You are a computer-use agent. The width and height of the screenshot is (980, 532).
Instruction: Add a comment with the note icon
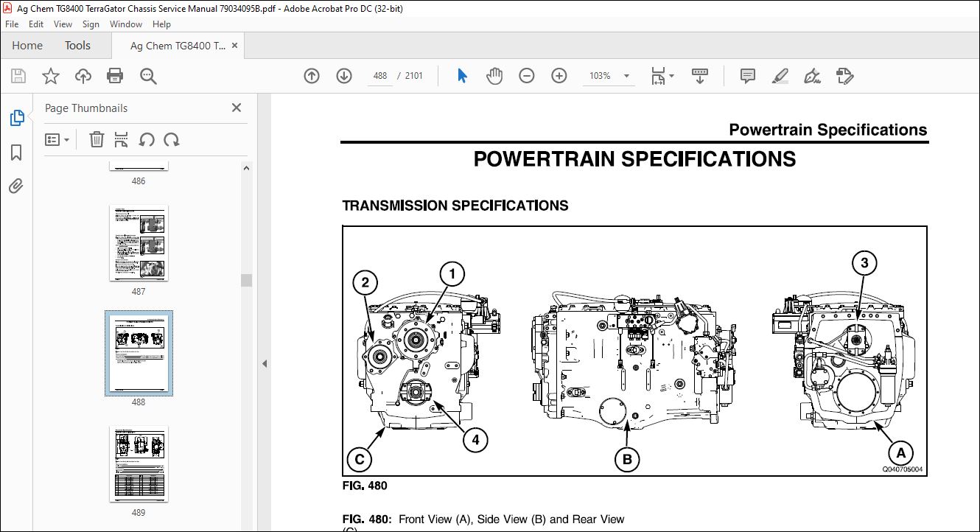[747, 76]
